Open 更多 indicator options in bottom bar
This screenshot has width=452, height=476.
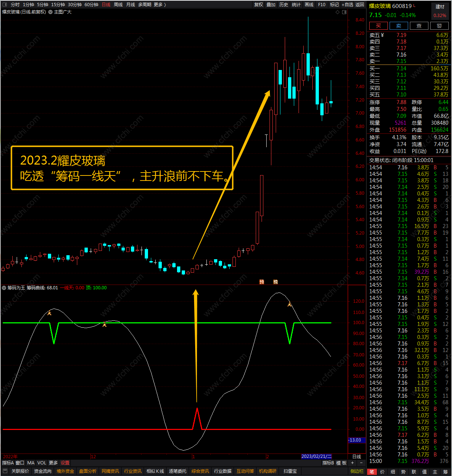tap(53, 463)
